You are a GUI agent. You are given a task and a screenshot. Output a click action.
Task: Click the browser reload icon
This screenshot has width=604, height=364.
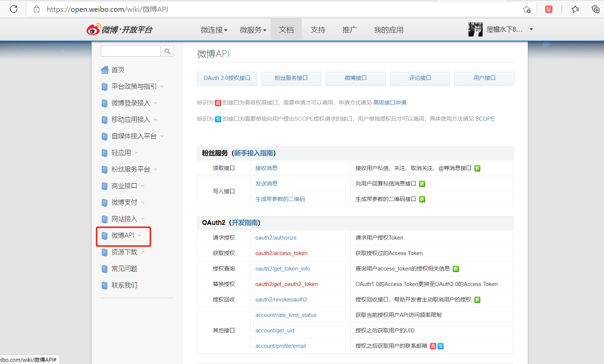14,9
